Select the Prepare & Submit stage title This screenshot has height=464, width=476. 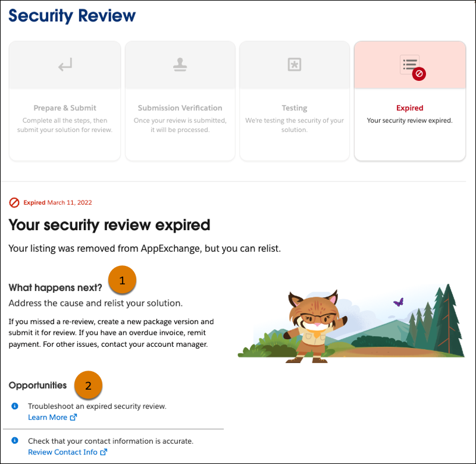65,108
